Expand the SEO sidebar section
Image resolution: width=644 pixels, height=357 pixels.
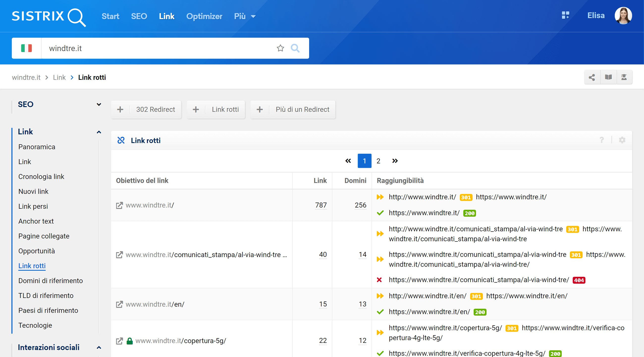click(x=99, y=104)
